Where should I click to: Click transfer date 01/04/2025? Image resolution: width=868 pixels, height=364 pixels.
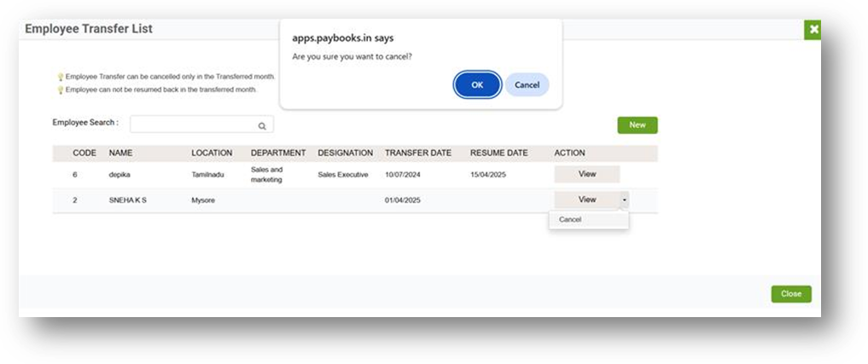[x=403, y=200]
